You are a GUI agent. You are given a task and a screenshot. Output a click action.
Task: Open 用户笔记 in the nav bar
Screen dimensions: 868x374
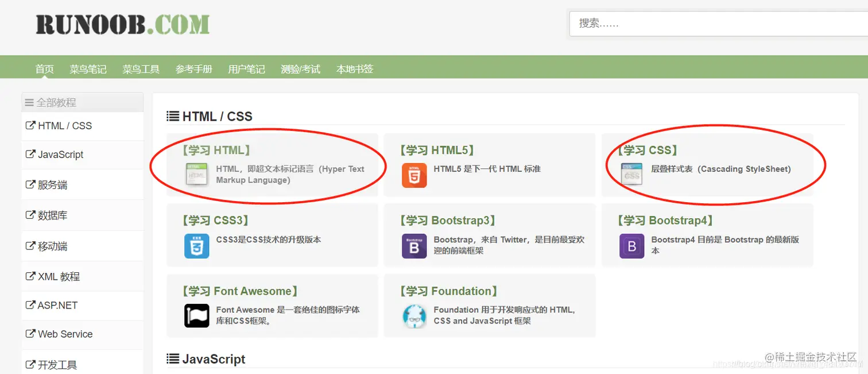247,69
